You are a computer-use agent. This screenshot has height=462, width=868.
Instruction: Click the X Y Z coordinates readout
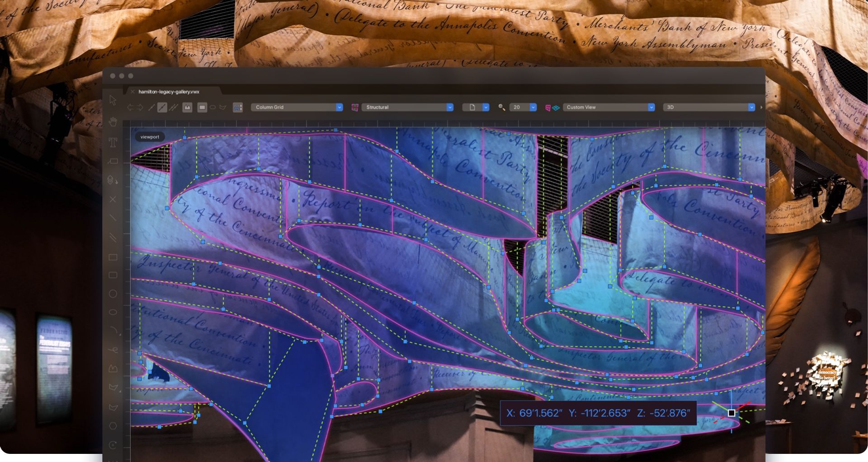click(598, 413)
